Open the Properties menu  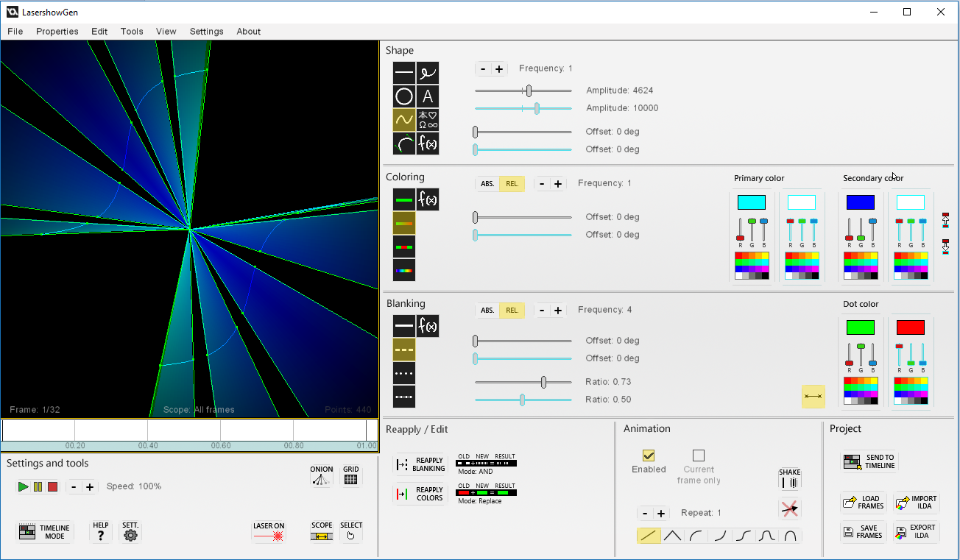[57, 32]
